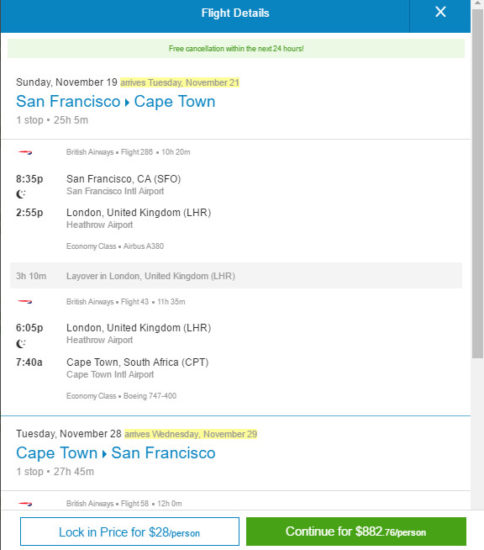484x550 pixels.
Task: Click arrow between Cape Town and San Francisco
Action: pos(104,454)
